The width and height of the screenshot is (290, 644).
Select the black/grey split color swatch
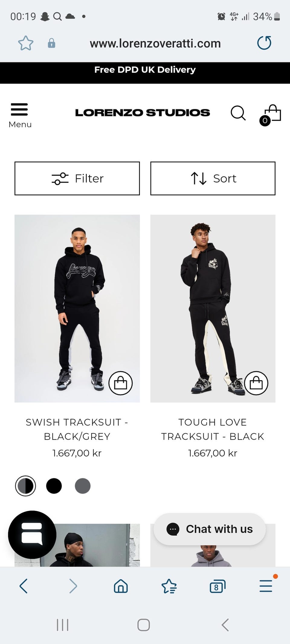click(25, 486)
